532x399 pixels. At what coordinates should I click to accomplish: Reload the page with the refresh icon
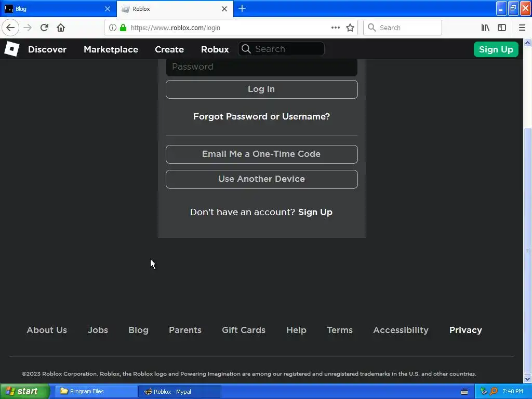click(x=44, y=28)
